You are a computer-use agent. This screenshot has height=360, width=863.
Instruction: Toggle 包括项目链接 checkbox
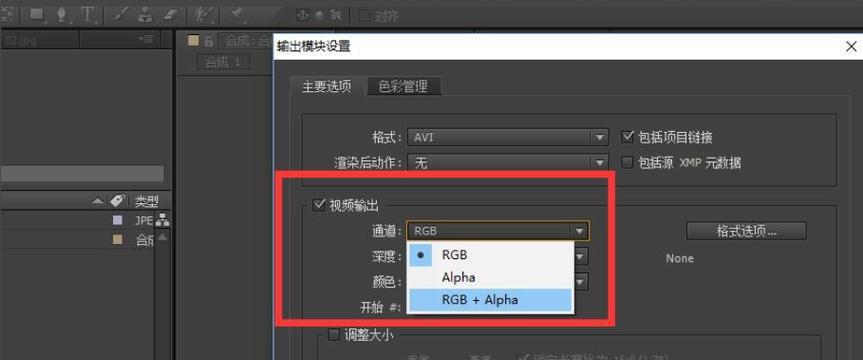click(627, 137)
